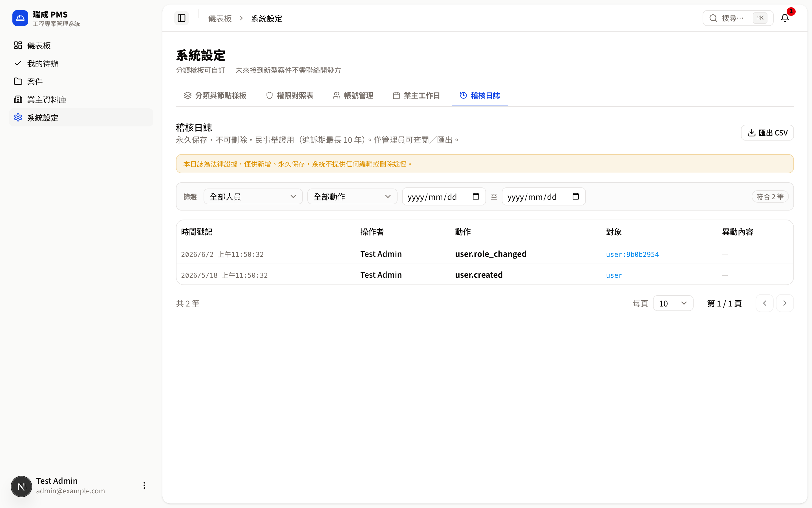Click the start date yyyy/mm/dd field

(x=443, y=196)
